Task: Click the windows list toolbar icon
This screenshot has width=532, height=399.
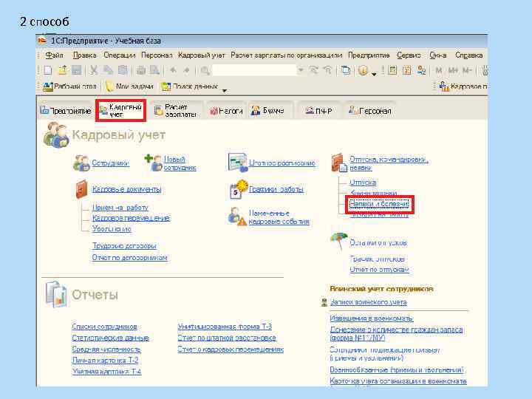Action: [346, 70]
